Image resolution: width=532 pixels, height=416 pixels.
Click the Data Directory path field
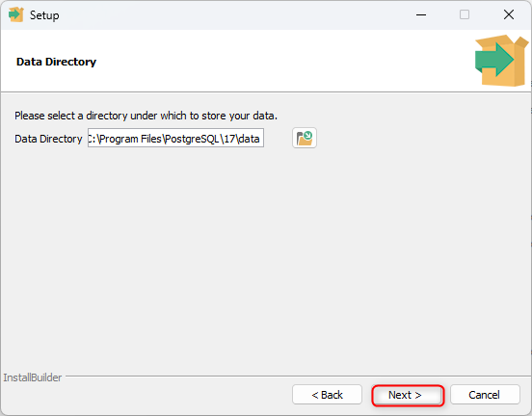(x=175, y=138)
